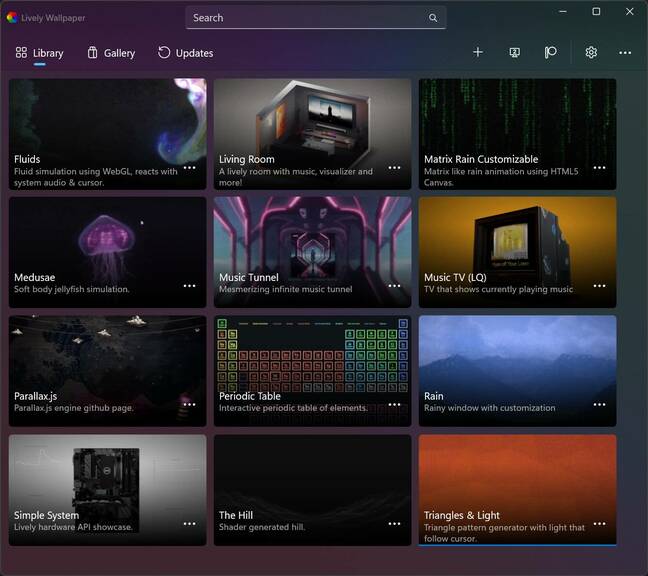Open Settings with the gear icon
Image resolution: width=648 pixels, height=576 pixels.
click(591, 53)
